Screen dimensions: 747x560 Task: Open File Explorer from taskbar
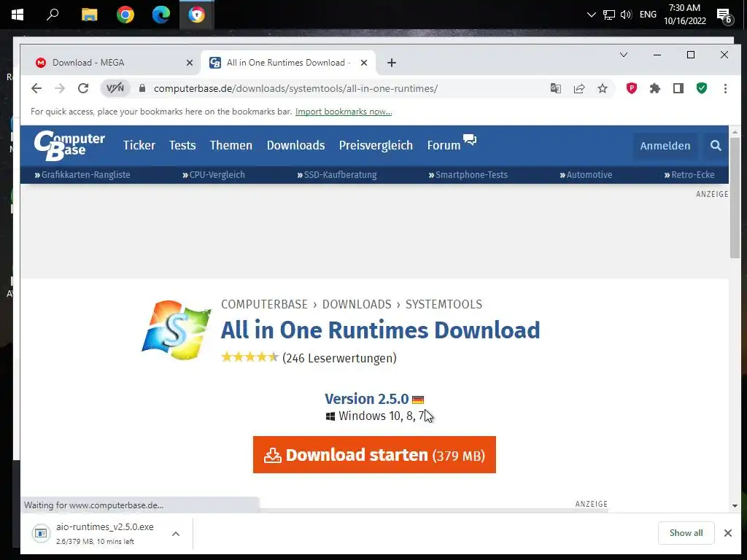tap(89, 15)
